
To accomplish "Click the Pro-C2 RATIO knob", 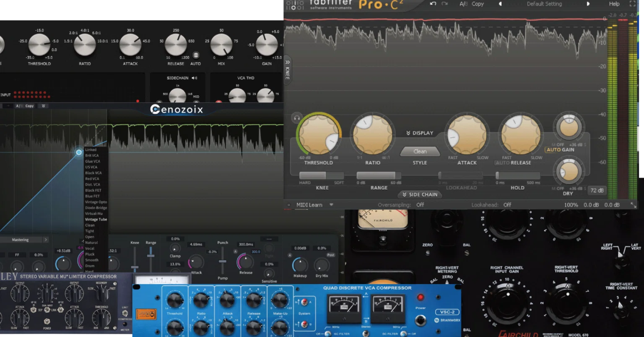I will 372,134.
